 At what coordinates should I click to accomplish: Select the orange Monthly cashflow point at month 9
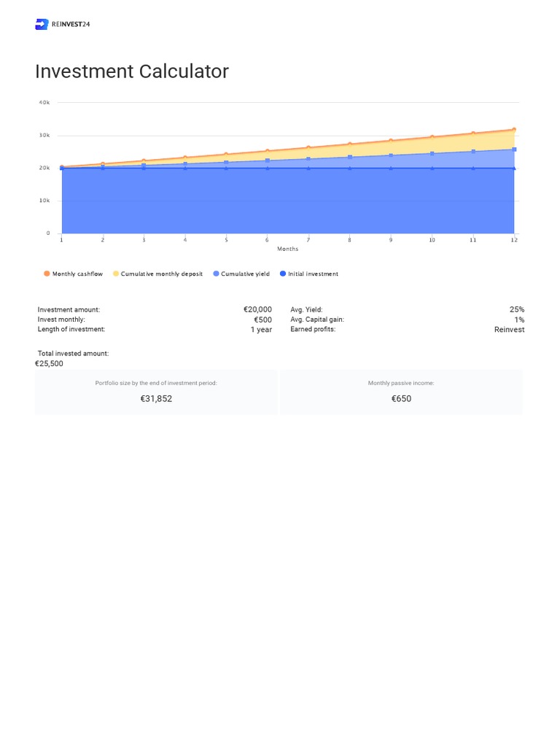pos(391,141)
